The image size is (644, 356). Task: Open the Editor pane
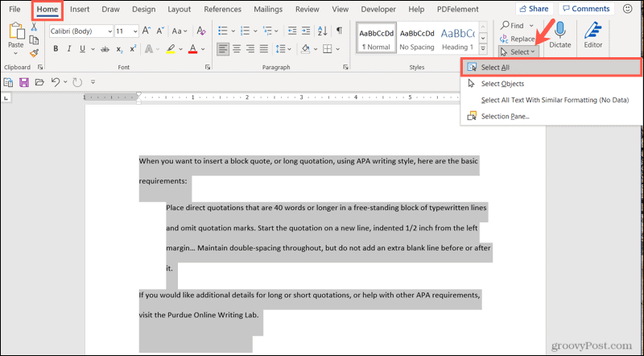tap(593, 35)
